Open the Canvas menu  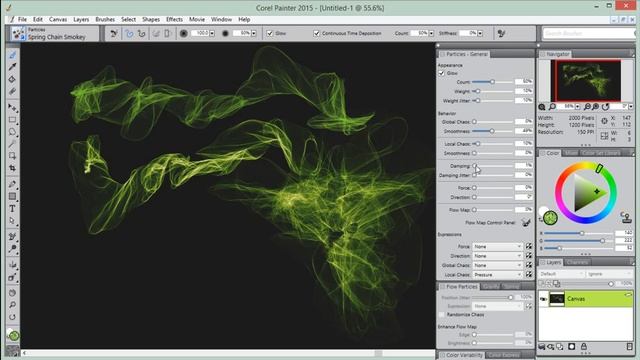point(58,19)
